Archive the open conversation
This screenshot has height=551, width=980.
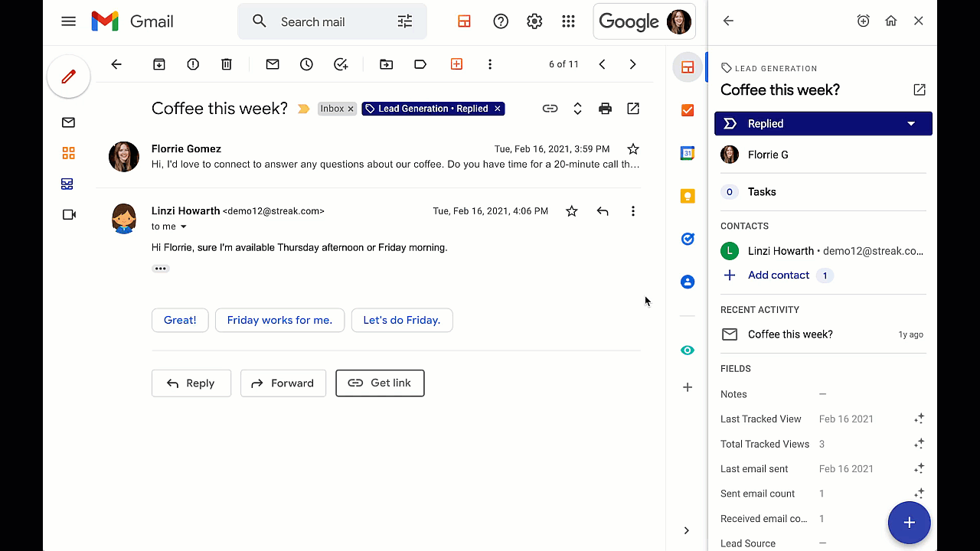[x=158, y=64]
